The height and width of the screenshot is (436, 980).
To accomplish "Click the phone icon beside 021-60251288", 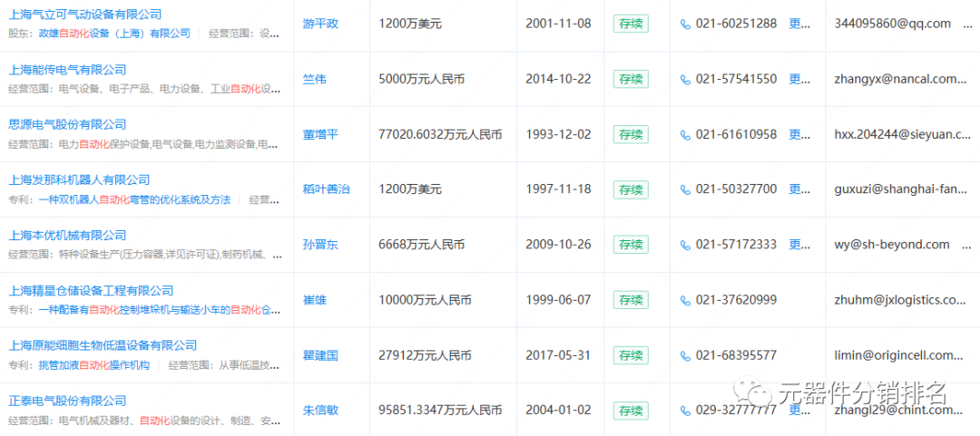I will click(686, 24).
